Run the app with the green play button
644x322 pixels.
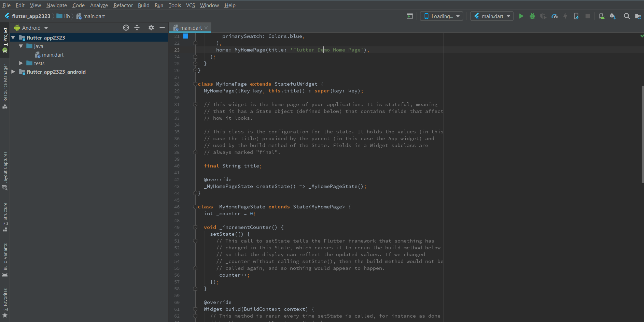click(x=521, y=16)
